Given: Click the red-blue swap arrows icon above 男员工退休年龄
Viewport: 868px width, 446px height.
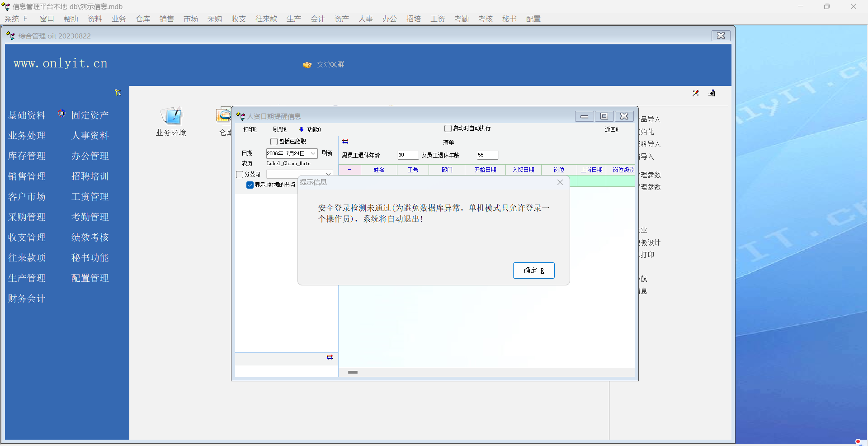Looking at the screenshot, I should 345,142.
